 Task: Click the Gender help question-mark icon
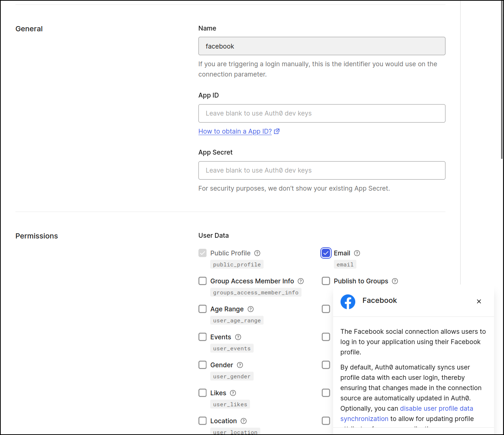tap(240, 365)
